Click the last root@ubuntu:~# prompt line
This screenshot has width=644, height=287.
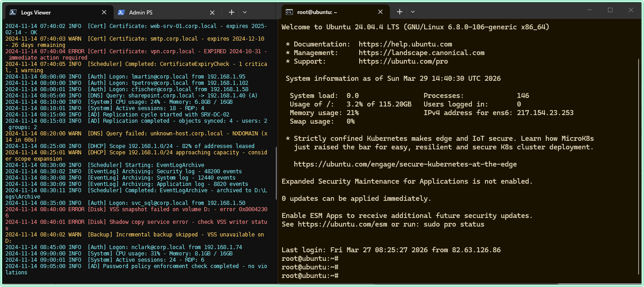(x=310, y=276)
